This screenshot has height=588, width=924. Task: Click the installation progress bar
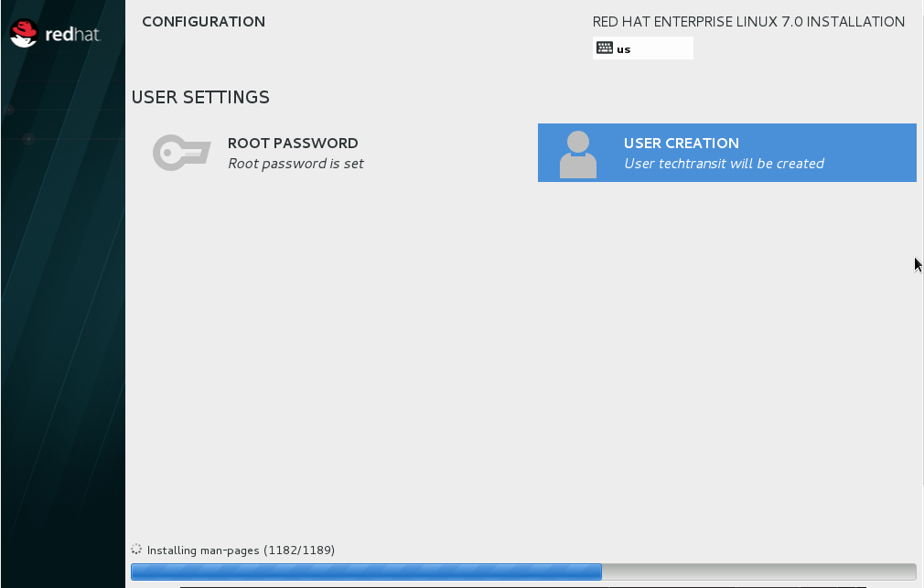point(523,572)
